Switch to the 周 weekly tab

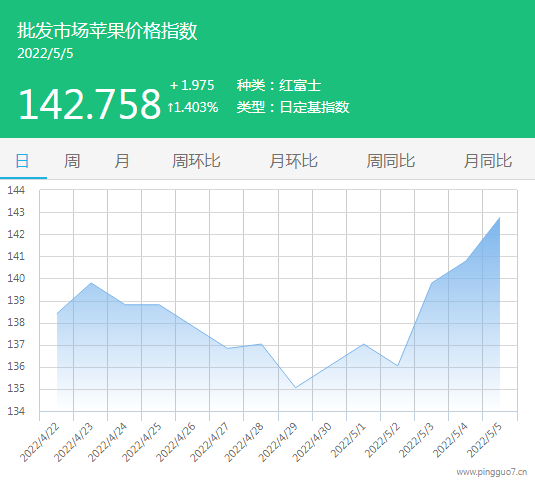72,161
